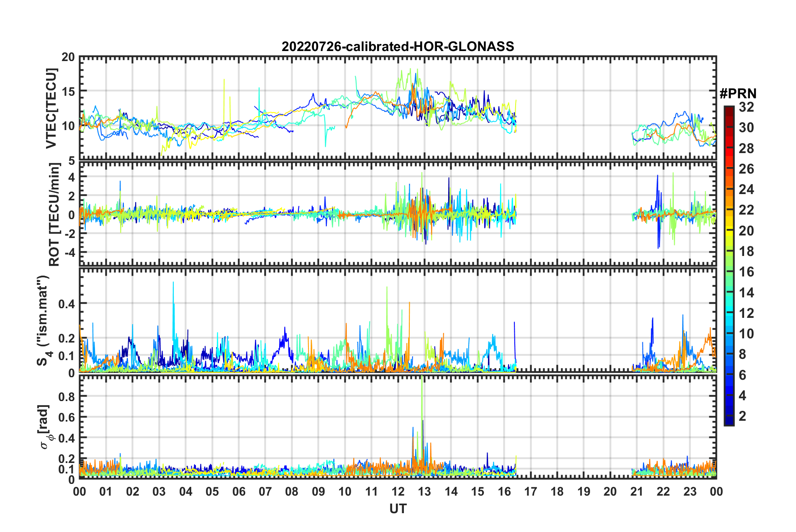Click the VTEC[TECU] y-axis label
Screen dimensions: 796x532
(x=51, y=108)
